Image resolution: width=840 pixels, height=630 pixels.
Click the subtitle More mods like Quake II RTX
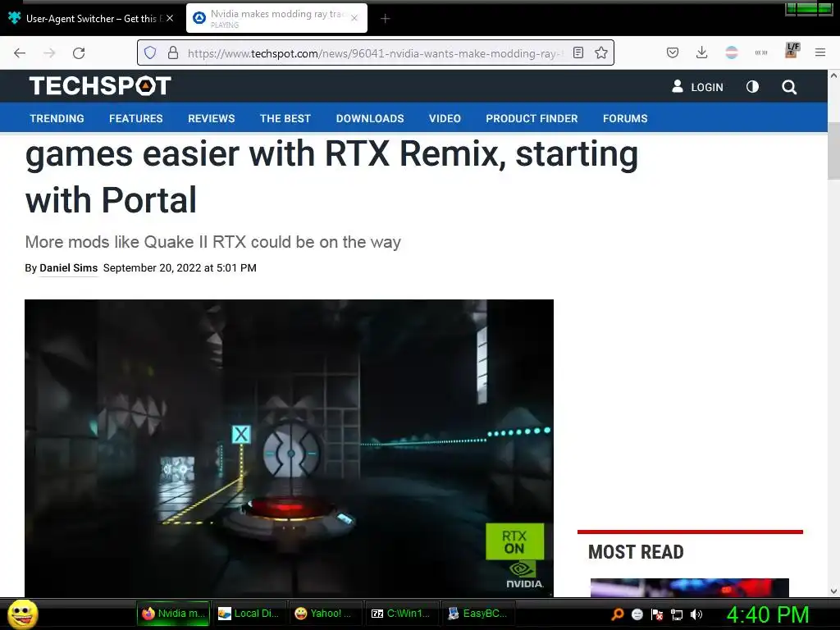pos(212,242)
